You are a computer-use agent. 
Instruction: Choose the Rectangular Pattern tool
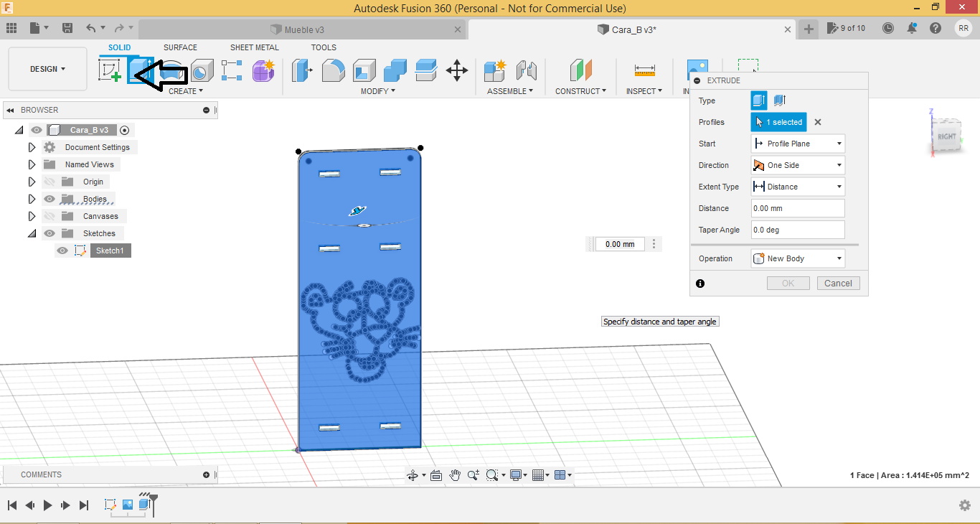click(x=232, y=70)
